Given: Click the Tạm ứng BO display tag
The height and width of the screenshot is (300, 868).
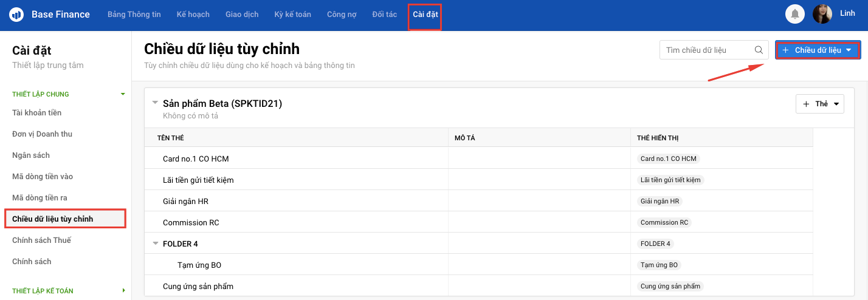Looking at the screenshot, I should click(x=659, y=265).
